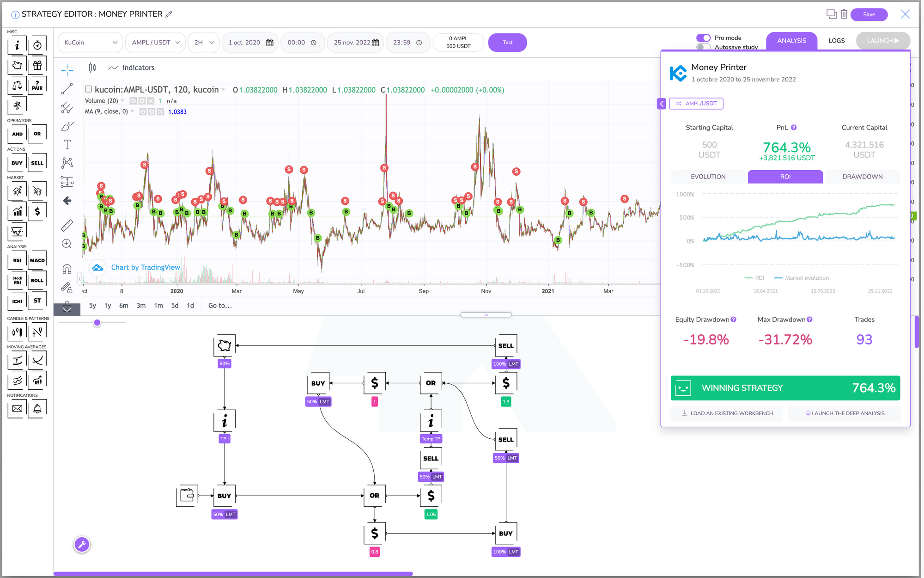This screenshot has height=578, width=924.
Task: Activate the ruler measure tool
Action: point(67,225)
